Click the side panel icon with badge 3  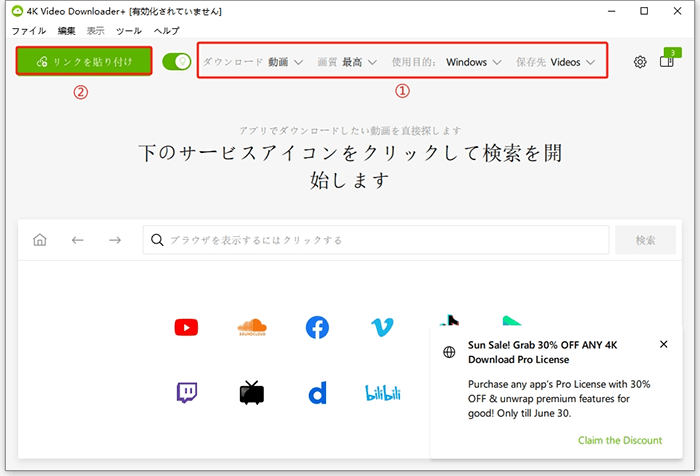coord(668,60)
